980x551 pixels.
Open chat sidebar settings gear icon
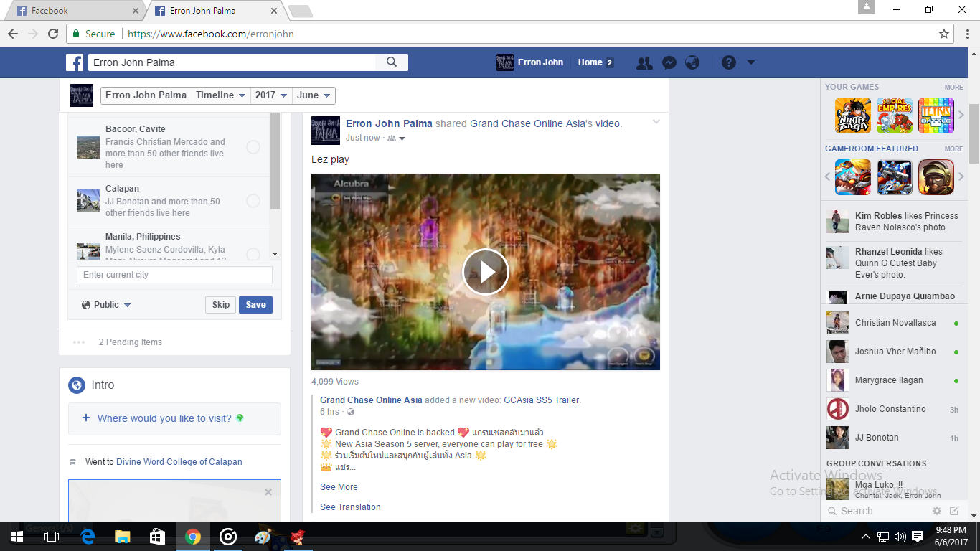936,511
